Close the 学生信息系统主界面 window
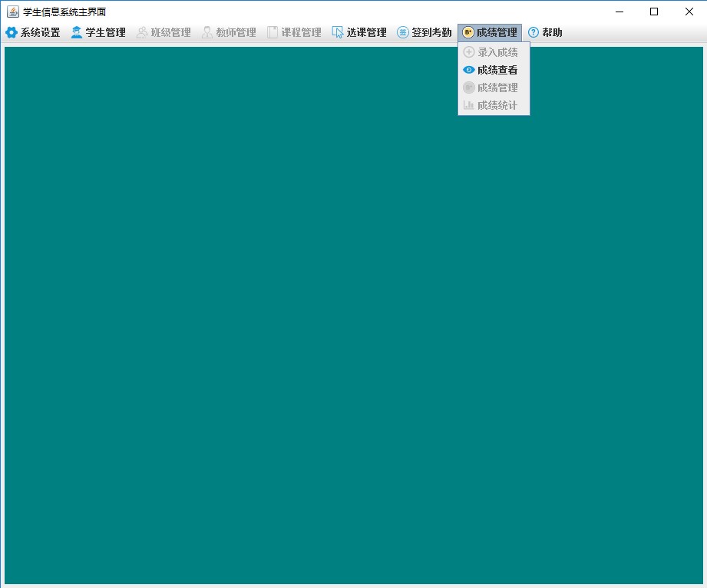Image resolution: width=707 pixels, height=588 pixels. pyautogui.click(x=689, y=12)
